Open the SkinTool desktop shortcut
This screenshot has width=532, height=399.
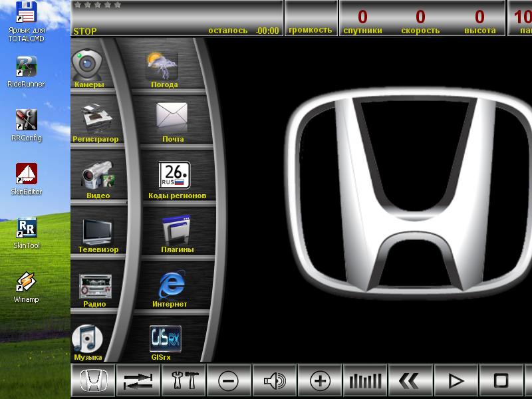point(27,233)
